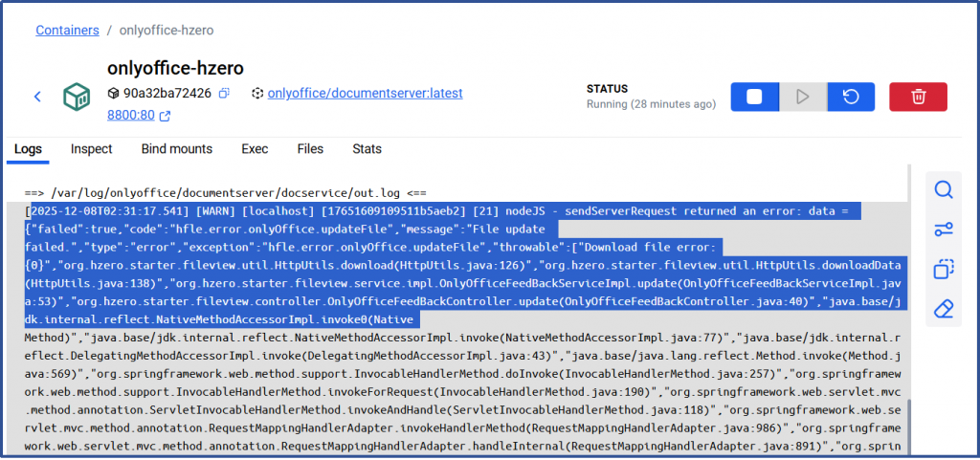This screenshot has height=460, width=980.
Task: Delete the container using the red trash button
Action: (x=918, y=97)
